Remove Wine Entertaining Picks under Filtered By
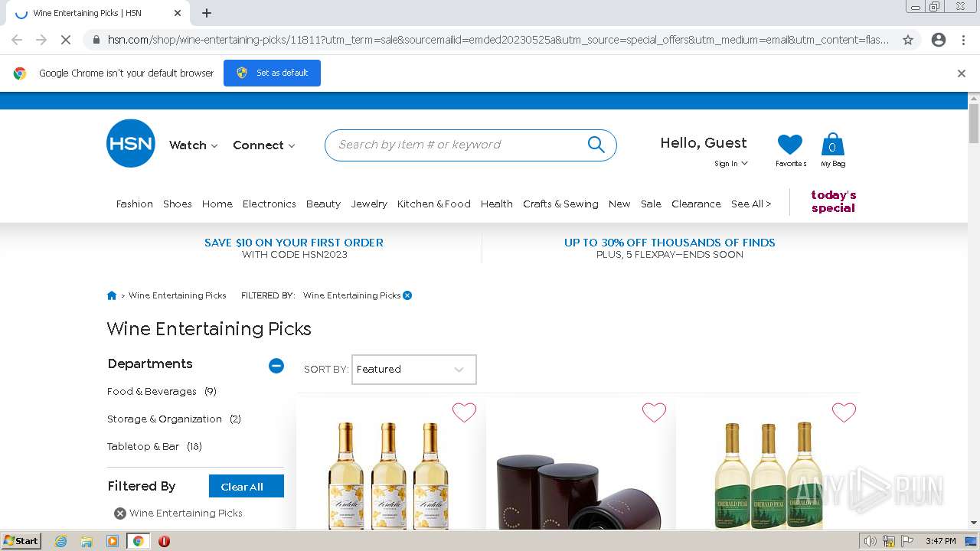This screenshot has height=551, width=980. pyautogui.click(x=120, y=514)
